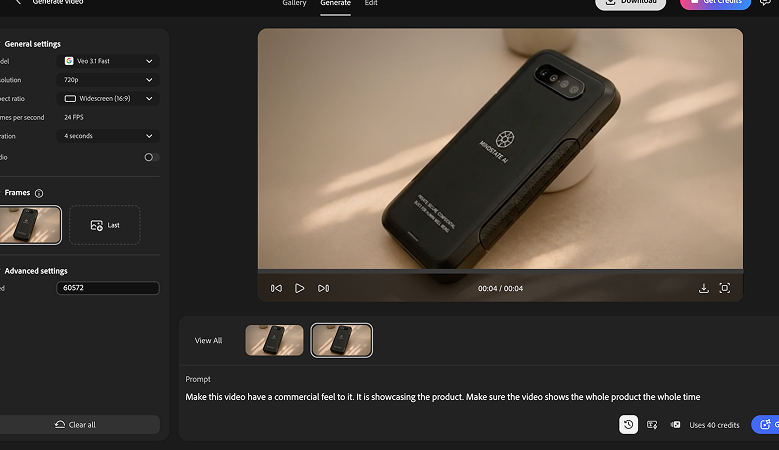Viewport: 779px width, 450px height.
Task: Click the 24 FPS value
Action: point(74,117)
